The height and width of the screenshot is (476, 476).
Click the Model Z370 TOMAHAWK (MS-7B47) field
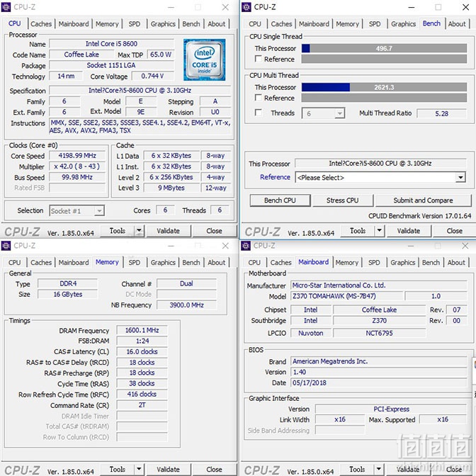coord(347,296)
